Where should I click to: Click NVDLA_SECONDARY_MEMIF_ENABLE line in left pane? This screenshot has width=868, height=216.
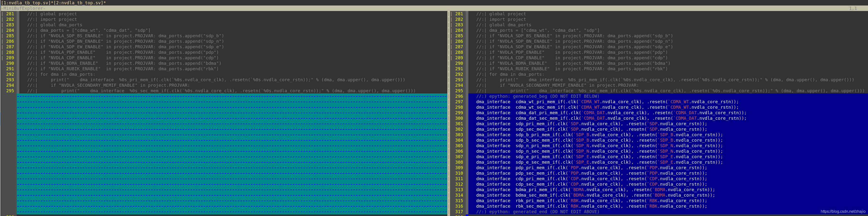[108, 85]
